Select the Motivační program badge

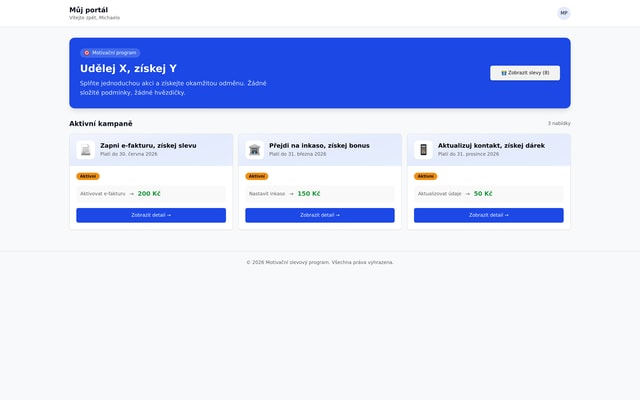point(110,53)
